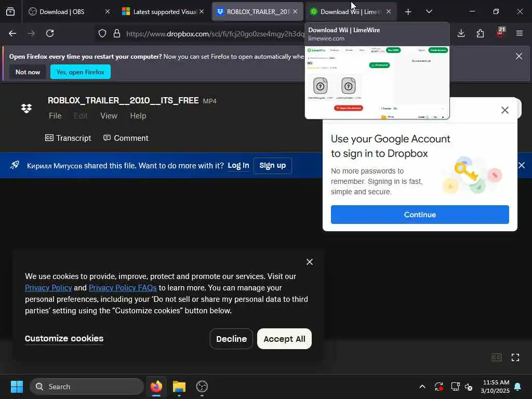Click the LimeWire tab preview thumbnail

[x=377, y=83]
